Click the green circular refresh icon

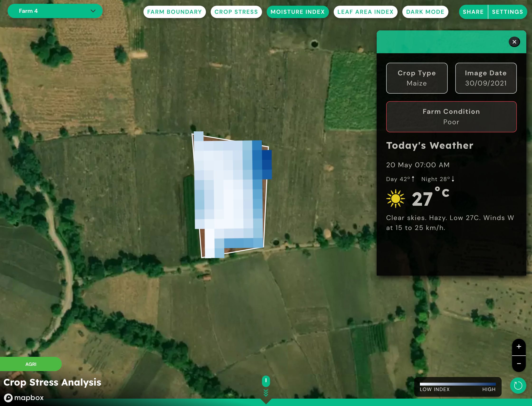(518, 386)
